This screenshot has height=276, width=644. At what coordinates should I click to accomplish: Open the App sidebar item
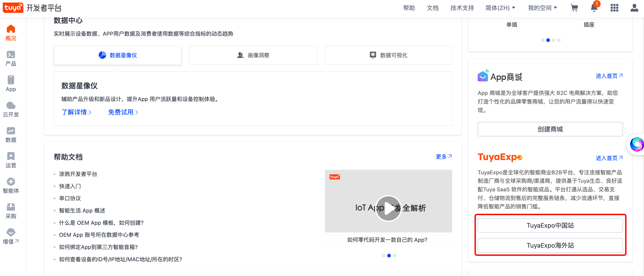pyautogui.click(x=11, y=84)
